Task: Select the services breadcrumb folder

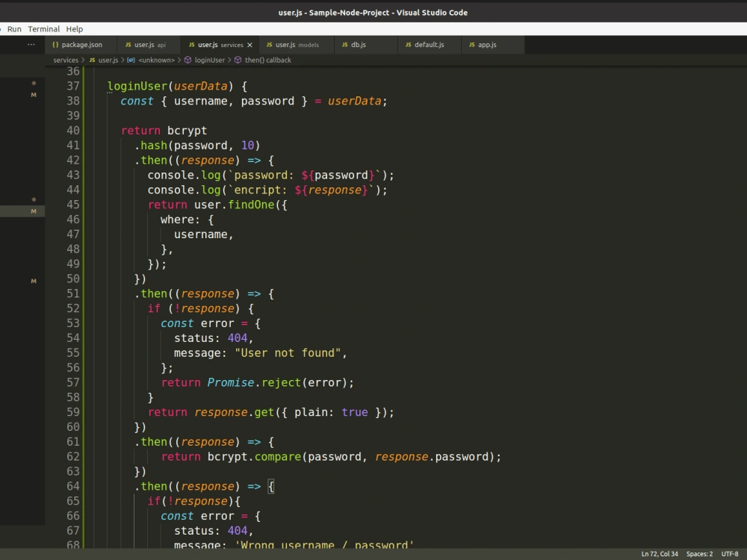Action: pos(66,60)
